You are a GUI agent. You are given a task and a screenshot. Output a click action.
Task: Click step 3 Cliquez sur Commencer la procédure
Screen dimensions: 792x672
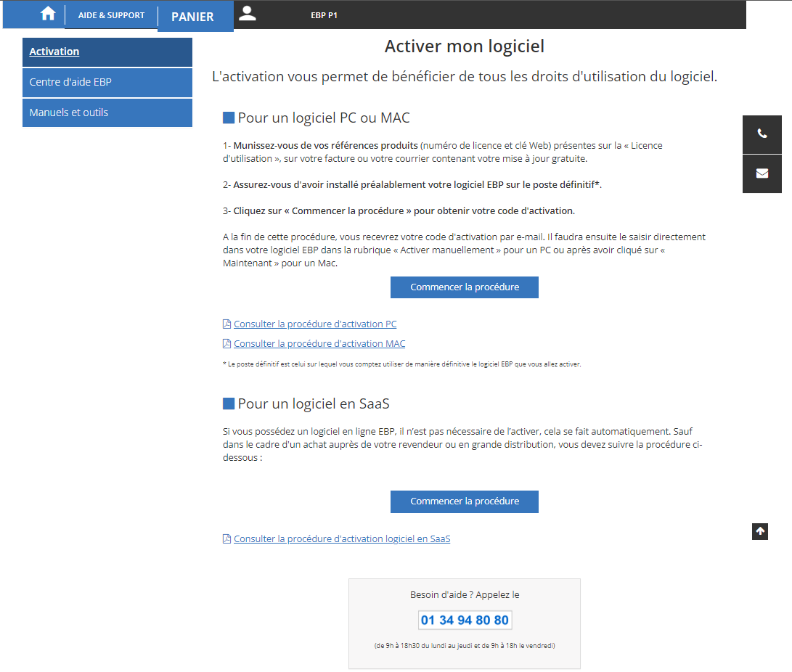click(399, 211)
